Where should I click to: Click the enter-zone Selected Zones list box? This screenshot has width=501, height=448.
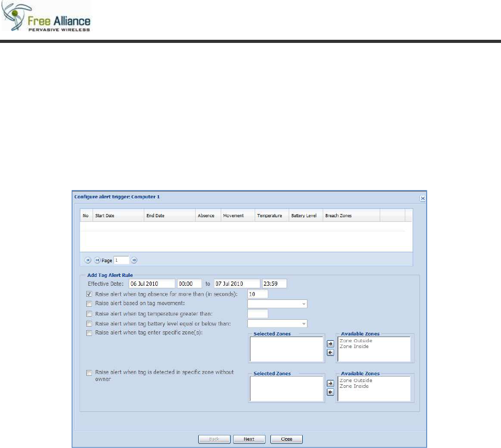(287, 349)
